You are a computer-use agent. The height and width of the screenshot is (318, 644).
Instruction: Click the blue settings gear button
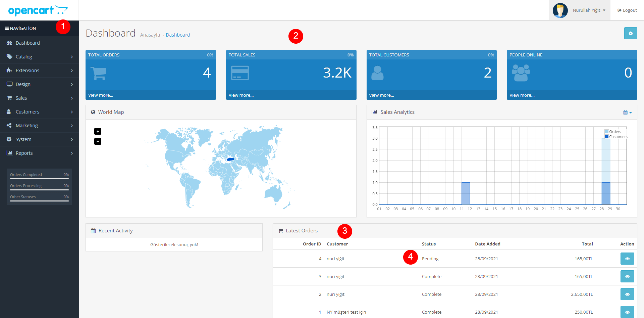click(x=630, y=33)
